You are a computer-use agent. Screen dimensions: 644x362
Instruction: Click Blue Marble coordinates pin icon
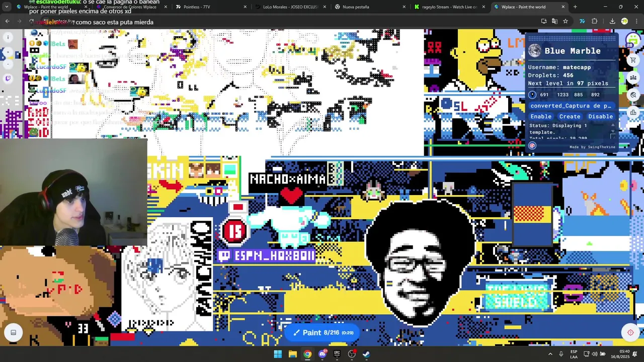pyautogui.click(x=532, y=95)
